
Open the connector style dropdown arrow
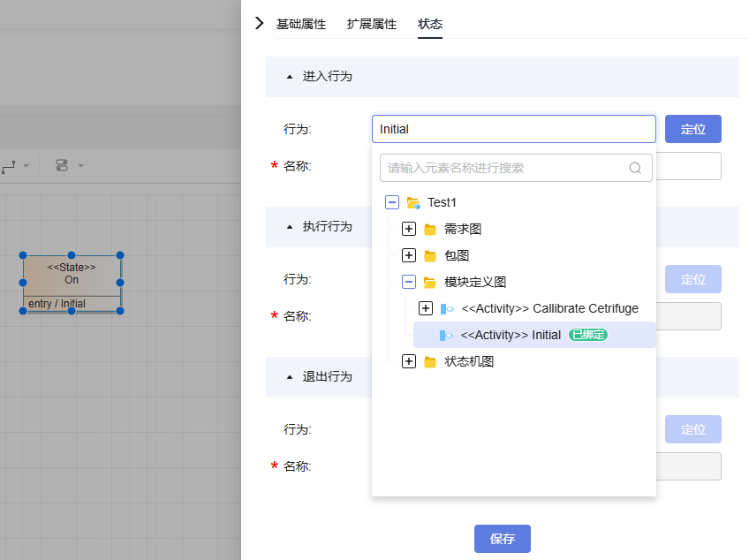tap(26, 165)
